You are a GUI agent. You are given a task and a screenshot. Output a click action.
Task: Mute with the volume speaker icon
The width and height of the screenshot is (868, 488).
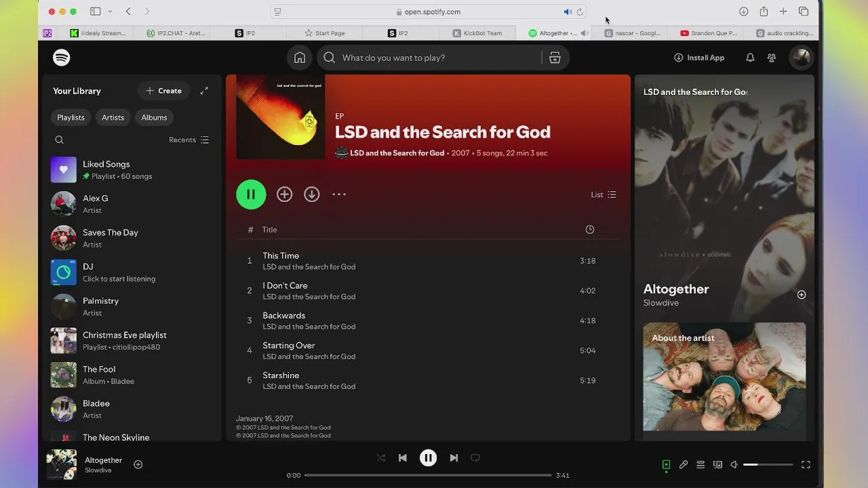(x=734, y=465)
